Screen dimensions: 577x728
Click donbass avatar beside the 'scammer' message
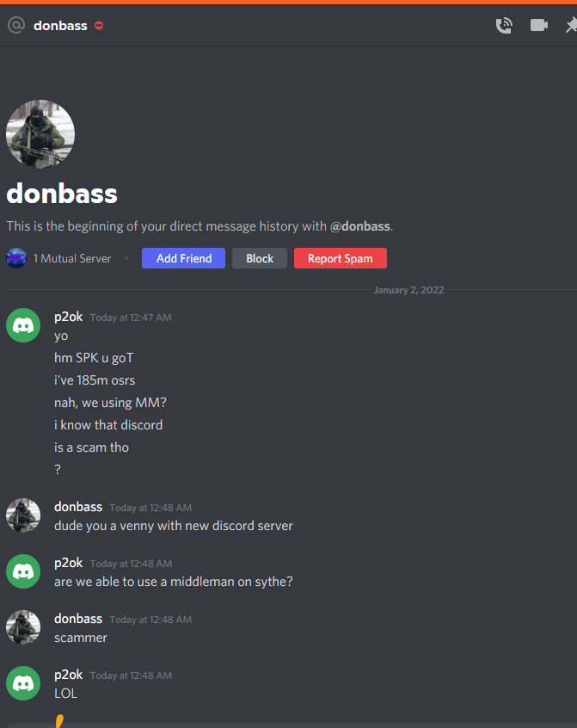[x=23, y=627]
